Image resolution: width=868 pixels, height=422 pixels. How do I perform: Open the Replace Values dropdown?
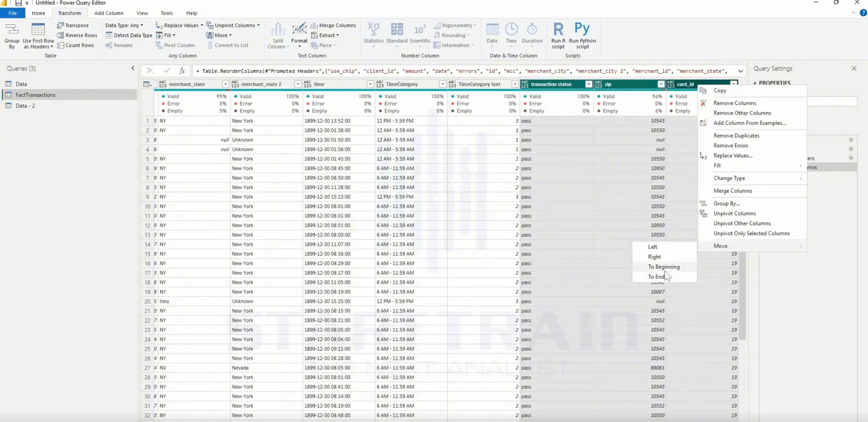pyautogui.click(x=179, y=25)
